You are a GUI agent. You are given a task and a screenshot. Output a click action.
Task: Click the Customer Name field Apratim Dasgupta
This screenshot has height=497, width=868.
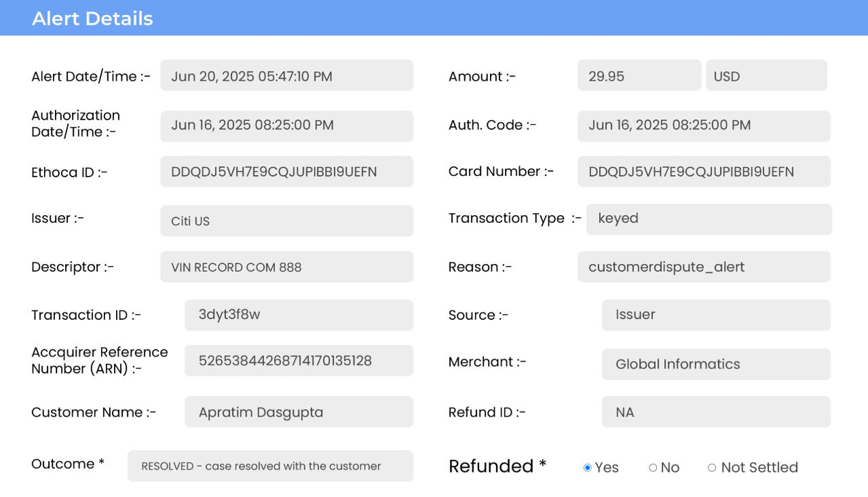(x=299, y=412)
